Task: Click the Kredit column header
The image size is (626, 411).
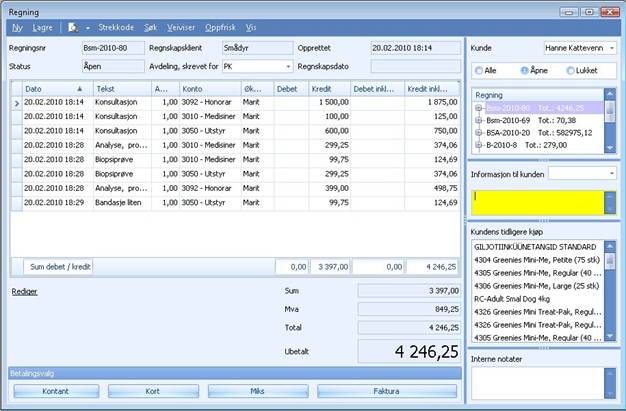Action: tap(329, 89)
